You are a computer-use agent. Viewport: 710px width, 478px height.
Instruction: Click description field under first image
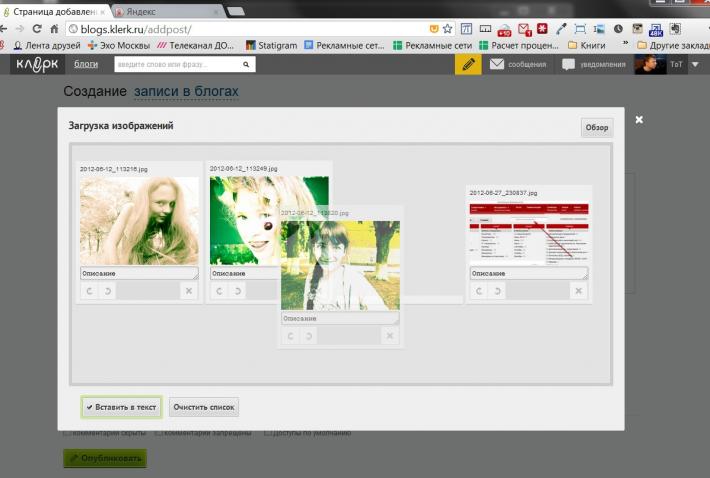pos(139,273)
